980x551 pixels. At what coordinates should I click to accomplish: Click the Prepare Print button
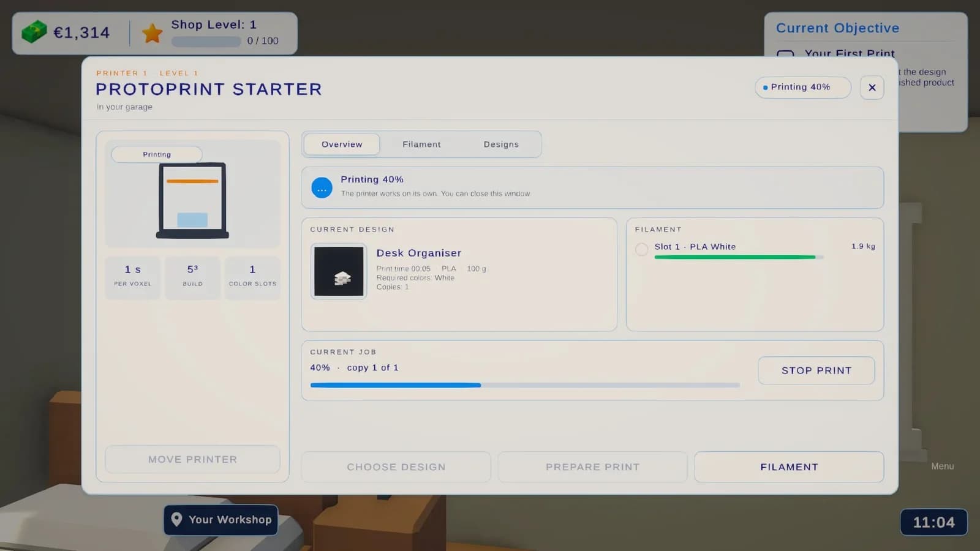click(592, 467)
